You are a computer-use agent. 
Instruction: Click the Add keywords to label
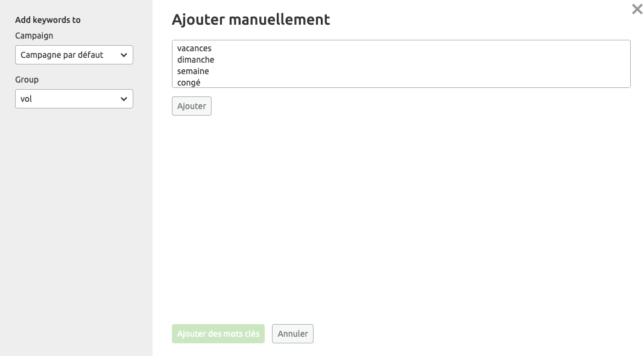[48, 20]
